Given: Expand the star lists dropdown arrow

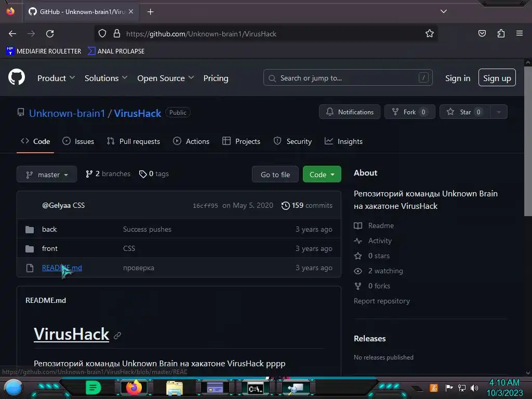Looking at the screenshot, I should click(499, 112).
